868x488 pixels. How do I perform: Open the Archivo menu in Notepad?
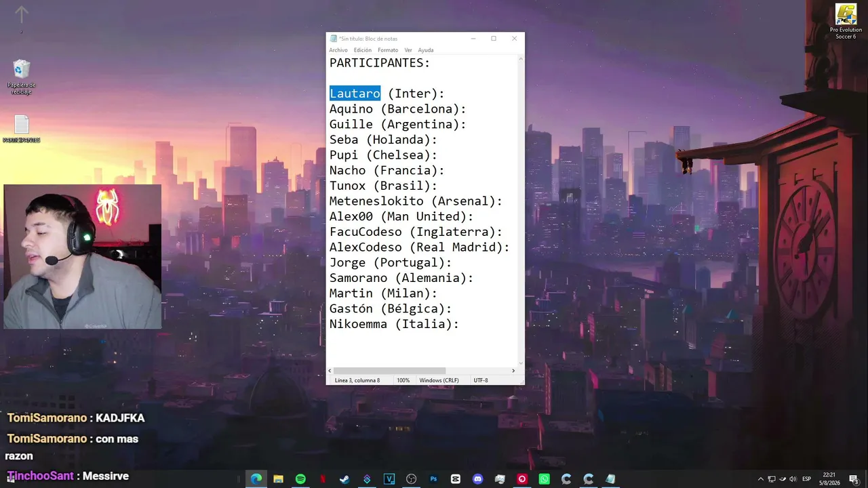click(338, 50)
